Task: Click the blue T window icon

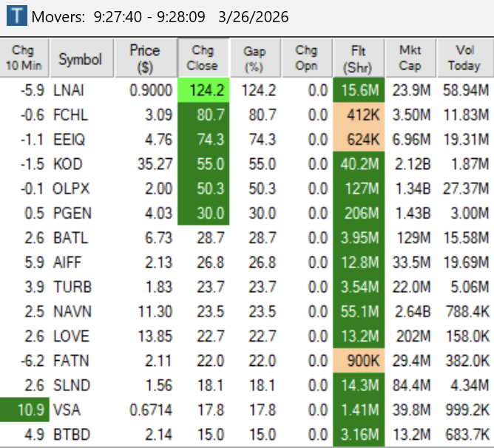Action: point(17,16)
